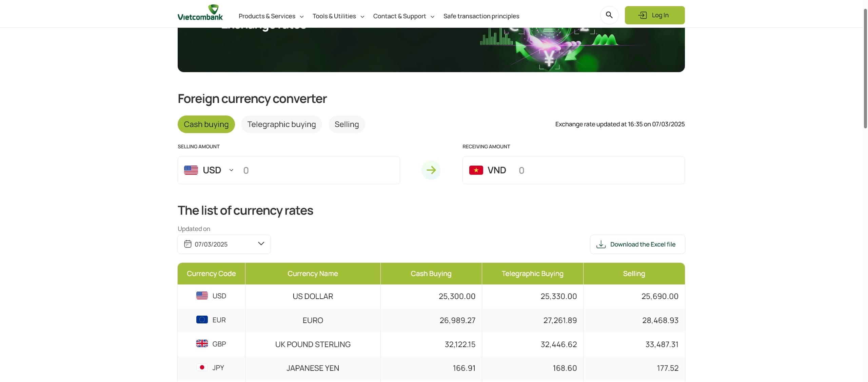Switch to the Selling rate mode
The height and width of the screenshot is (382, 868).
click(346, 124)
